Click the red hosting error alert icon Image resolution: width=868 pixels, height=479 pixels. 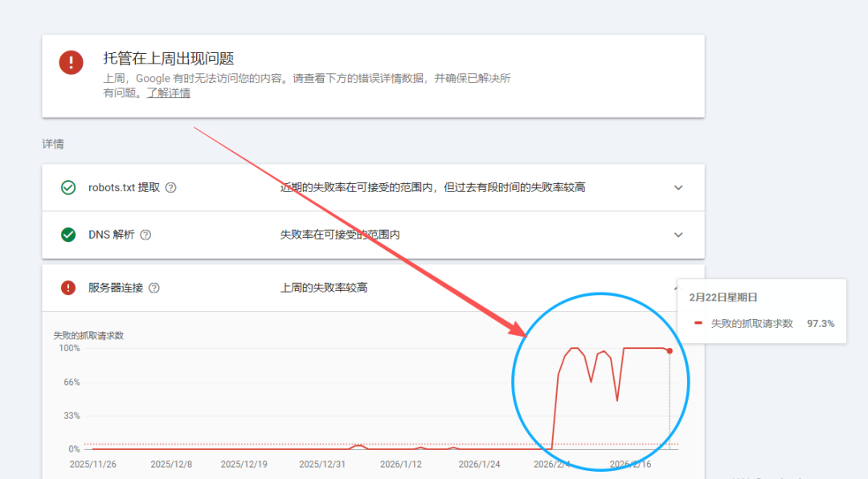71,62
